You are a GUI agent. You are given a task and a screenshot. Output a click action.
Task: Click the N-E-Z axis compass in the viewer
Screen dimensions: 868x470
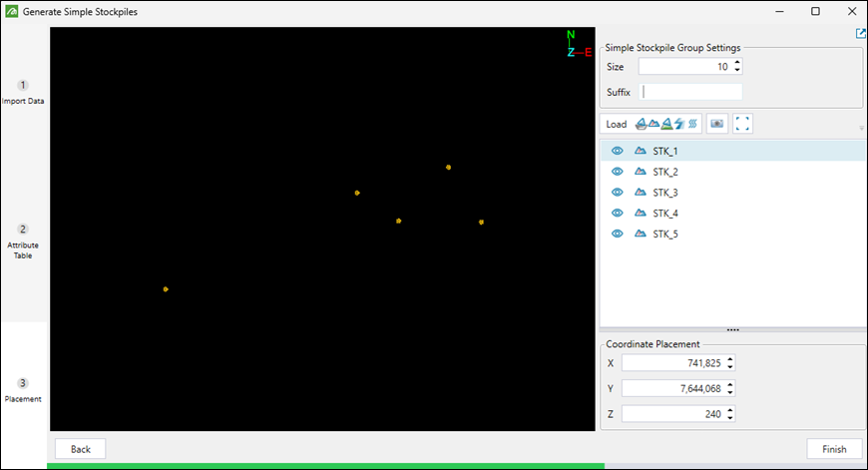579,44
